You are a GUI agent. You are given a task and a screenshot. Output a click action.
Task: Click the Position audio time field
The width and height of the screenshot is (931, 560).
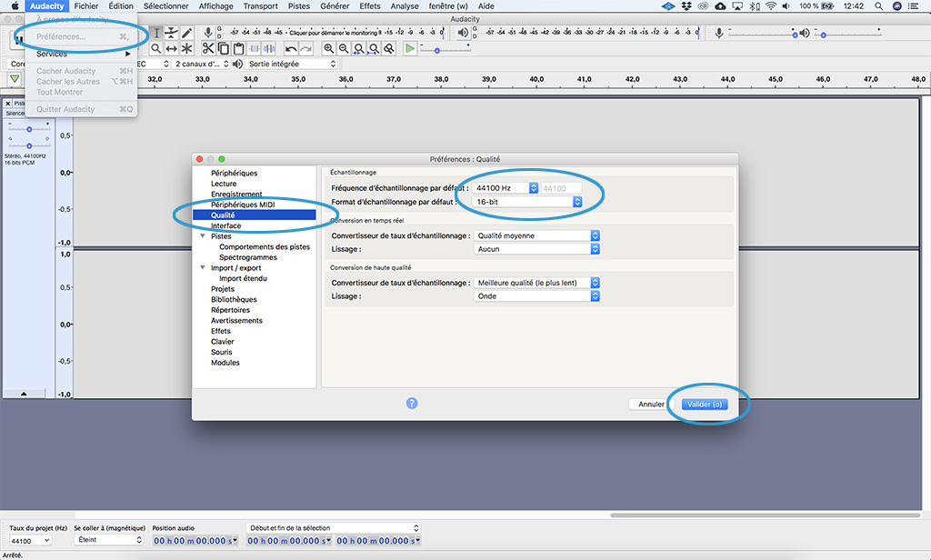pos(195,541)
